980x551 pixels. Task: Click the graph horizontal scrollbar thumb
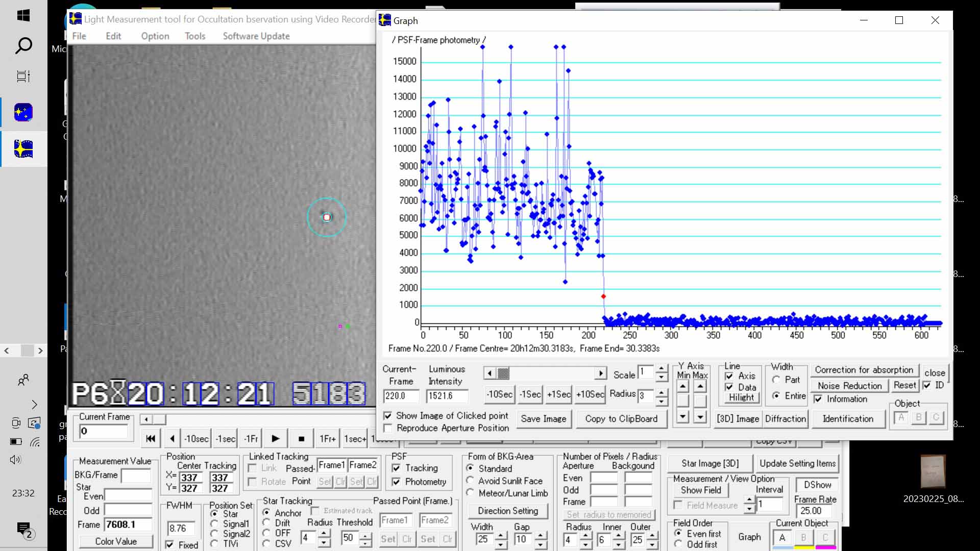(503, 373)
